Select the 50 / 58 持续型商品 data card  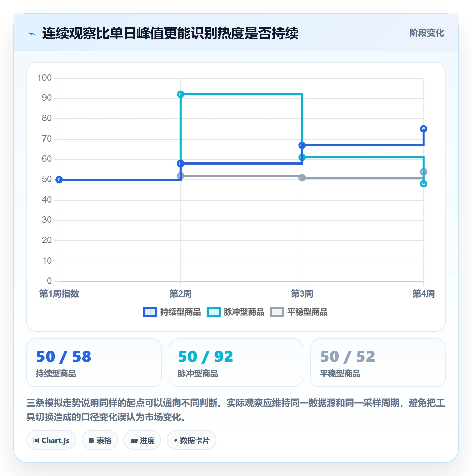tap(94, 363)
